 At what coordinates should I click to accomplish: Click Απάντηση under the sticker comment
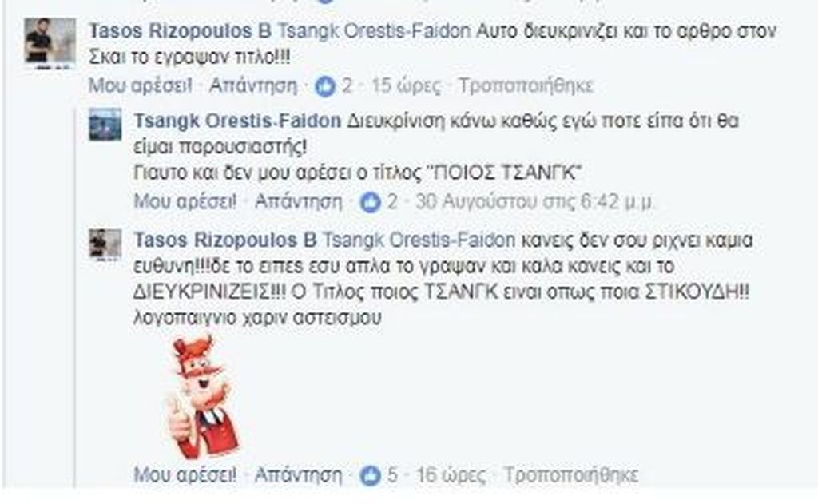[x=299, y=474]
